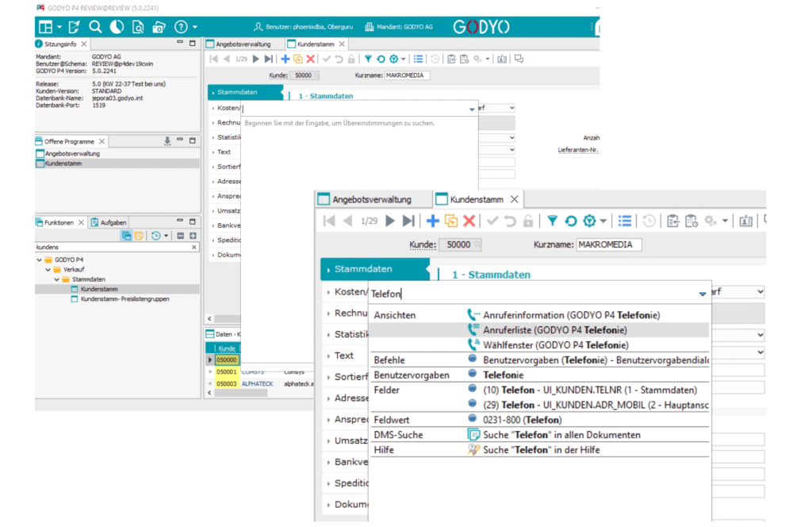Open the document search icon in teal header

pyautogui.click(x=138, y=27)
